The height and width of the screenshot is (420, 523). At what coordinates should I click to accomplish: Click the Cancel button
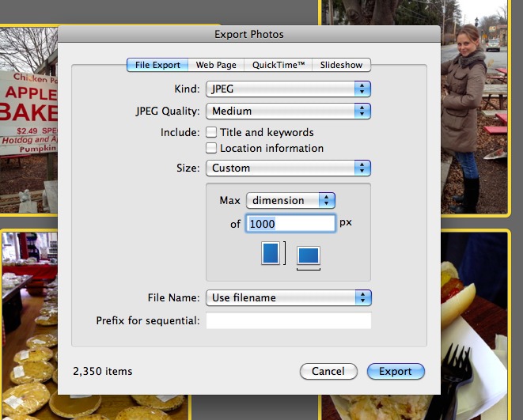click(x=328, y=371)
